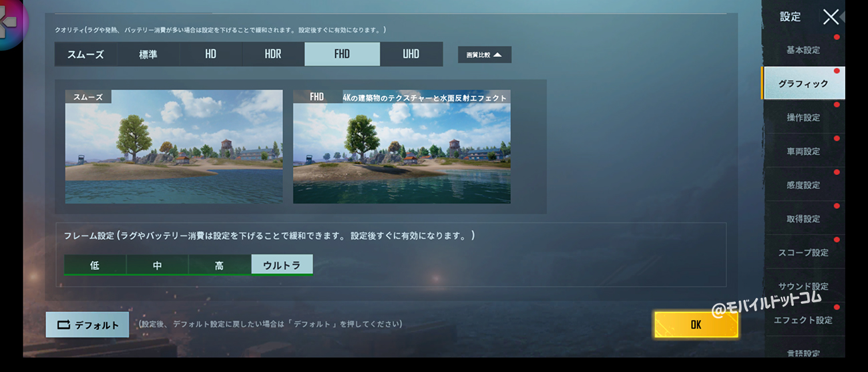Close the settings screen with X

point(831,17)
